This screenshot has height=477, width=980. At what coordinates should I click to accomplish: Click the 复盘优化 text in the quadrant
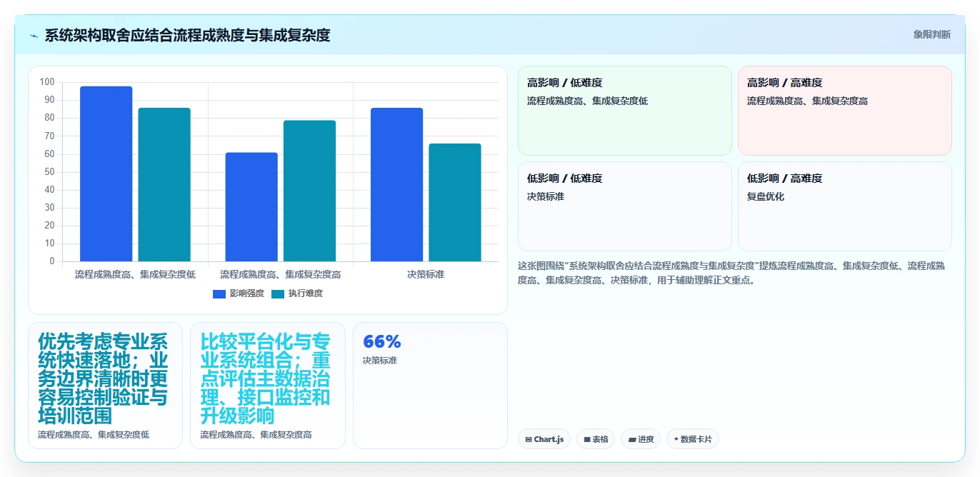click(x=766, y=196)
